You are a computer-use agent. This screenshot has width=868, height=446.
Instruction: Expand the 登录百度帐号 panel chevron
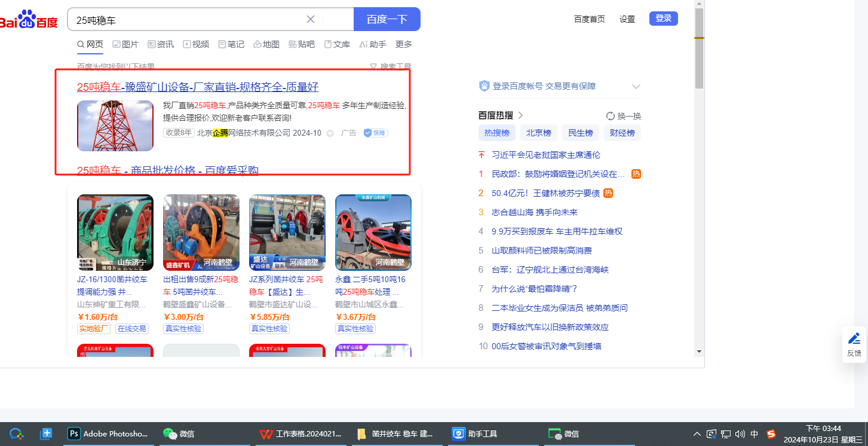[636, 87]
